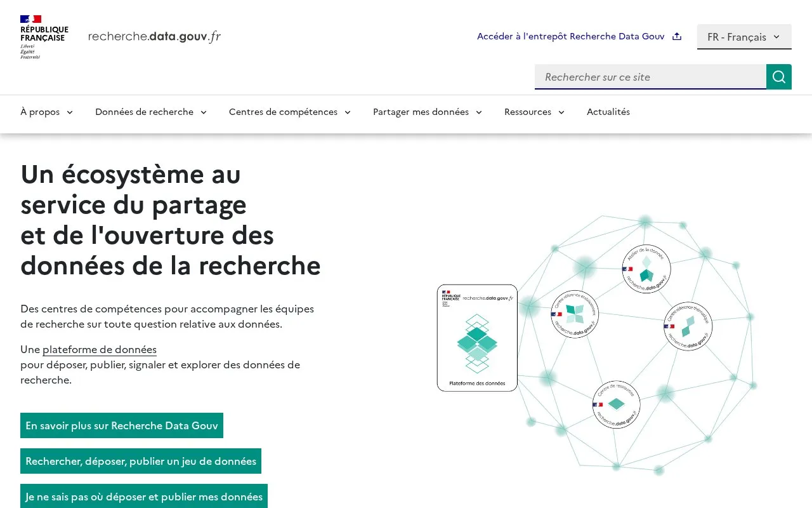Expand the À propos menu
The image size is (812, 508).
pos(47,112)
